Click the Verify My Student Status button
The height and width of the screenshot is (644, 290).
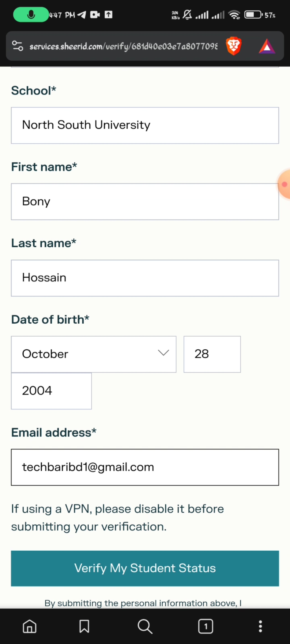click(145, 568)
